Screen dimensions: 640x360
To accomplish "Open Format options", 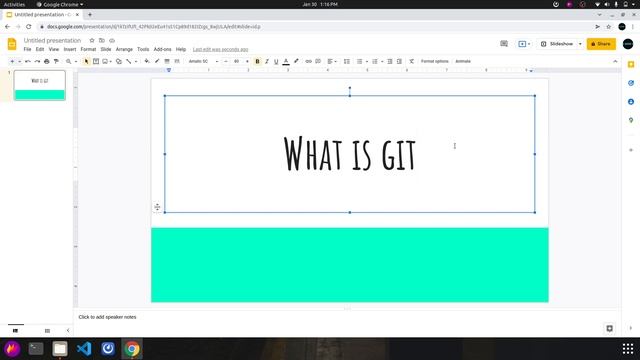I will [435, 61].
